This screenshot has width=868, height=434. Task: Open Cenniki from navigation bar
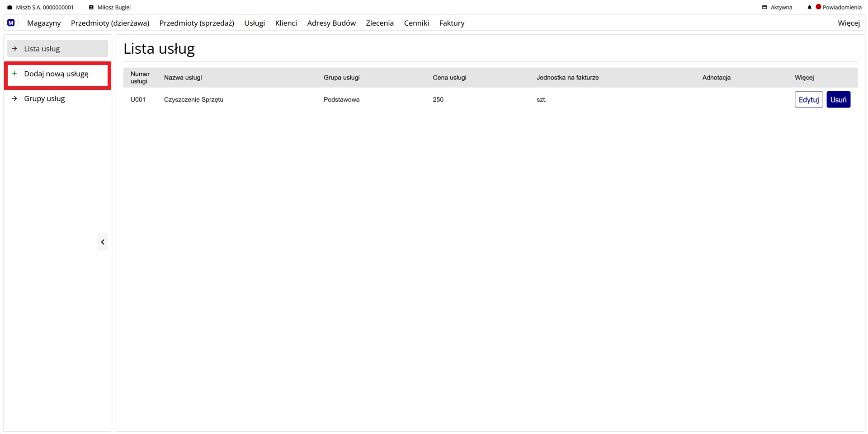[x=416, y=23]
